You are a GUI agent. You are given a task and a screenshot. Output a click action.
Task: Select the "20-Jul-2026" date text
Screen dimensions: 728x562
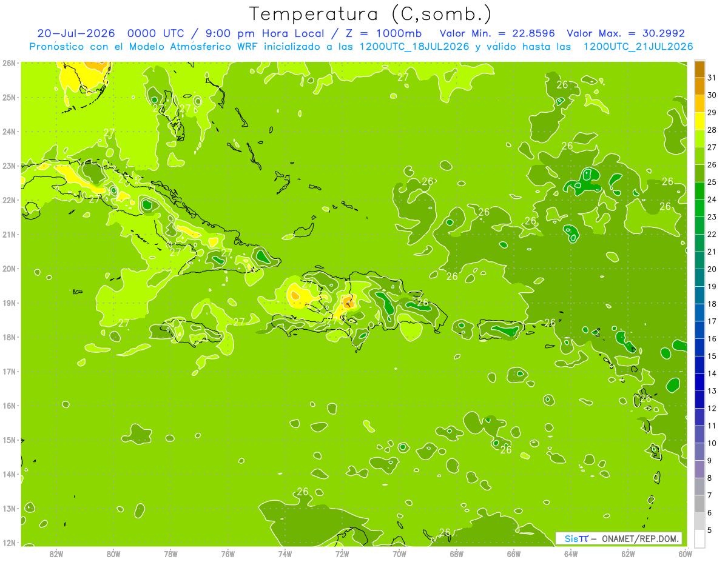pyautogui.click(x=76, y=33)
